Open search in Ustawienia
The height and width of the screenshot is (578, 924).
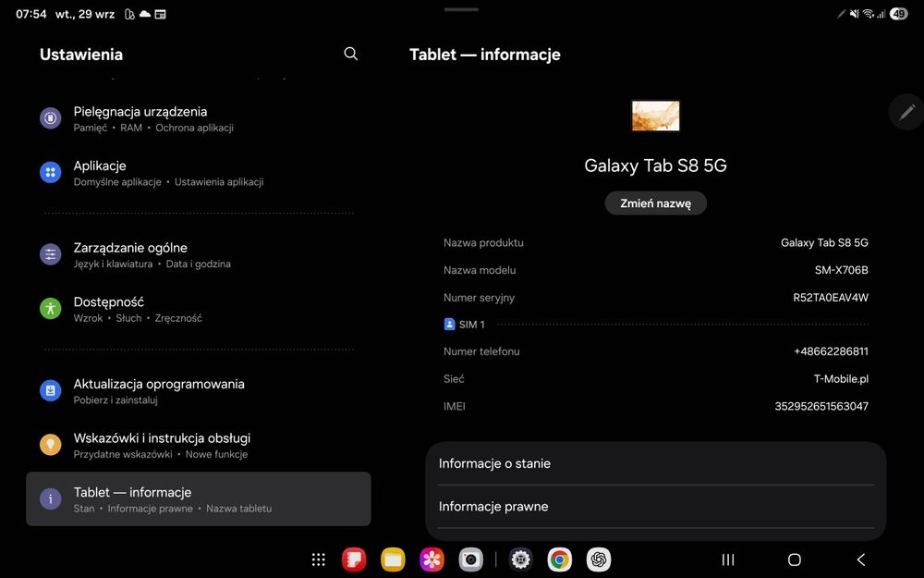350,54
